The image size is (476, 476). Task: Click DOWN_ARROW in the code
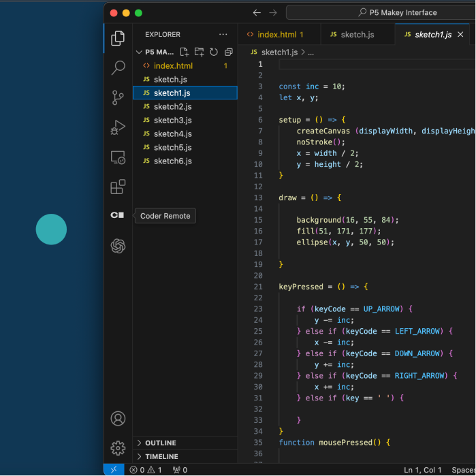(x=417, y=353)
